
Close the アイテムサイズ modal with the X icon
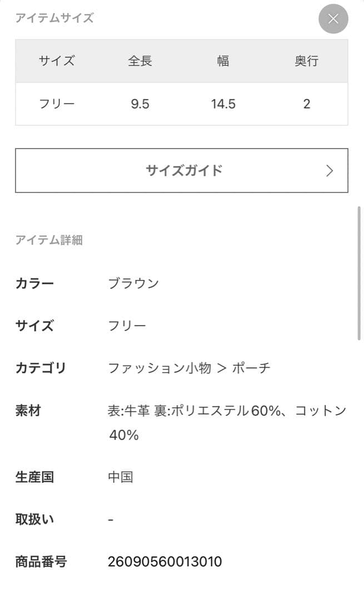point(332,18)
